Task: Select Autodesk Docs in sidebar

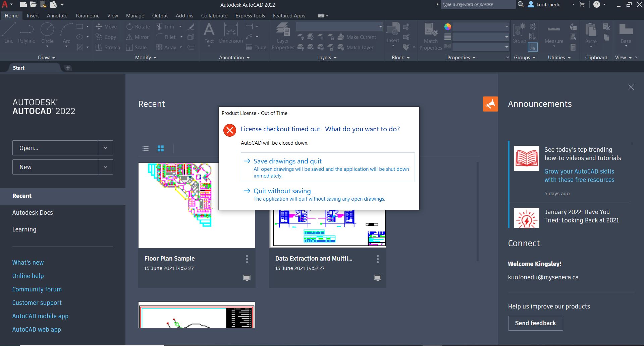Action: (33, 213)
